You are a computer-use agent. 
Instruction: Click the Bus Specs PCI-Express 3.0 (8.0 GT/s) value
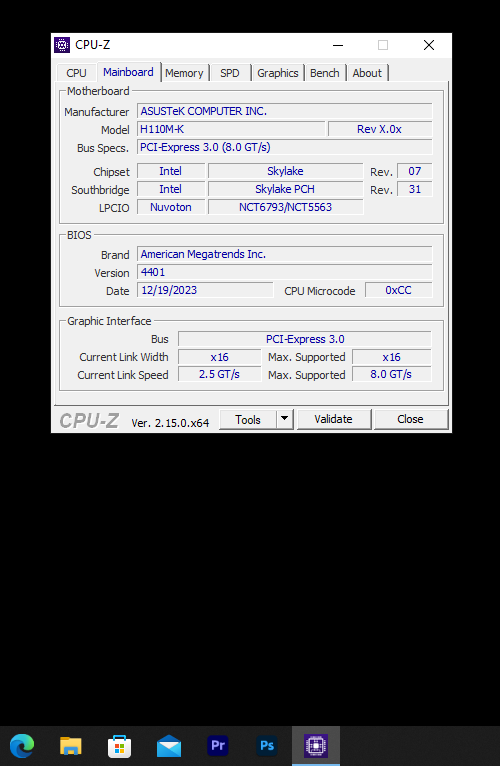284,147
